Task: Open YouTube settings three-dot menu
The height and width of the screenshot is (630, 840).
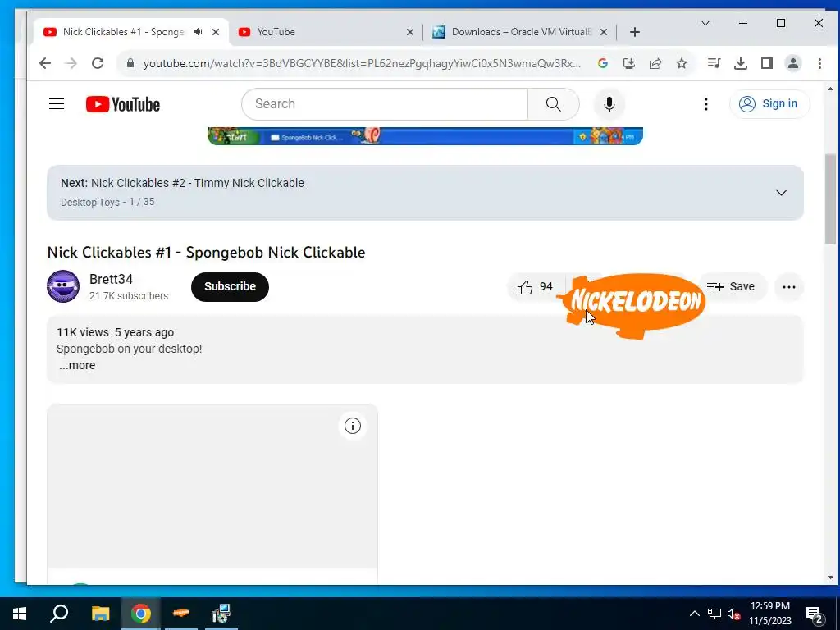Action: coord(706,104)
